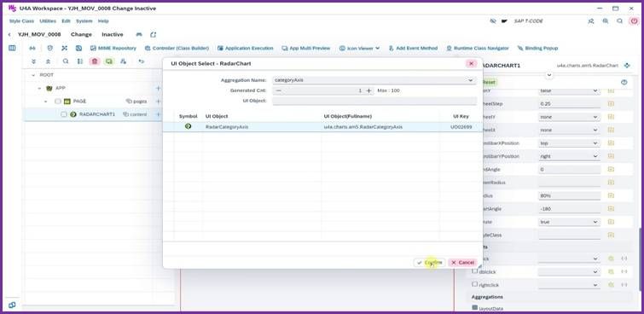Click the header search icon at top right
The height and width of the screenshot is (314, 644).
coord(620,21)
